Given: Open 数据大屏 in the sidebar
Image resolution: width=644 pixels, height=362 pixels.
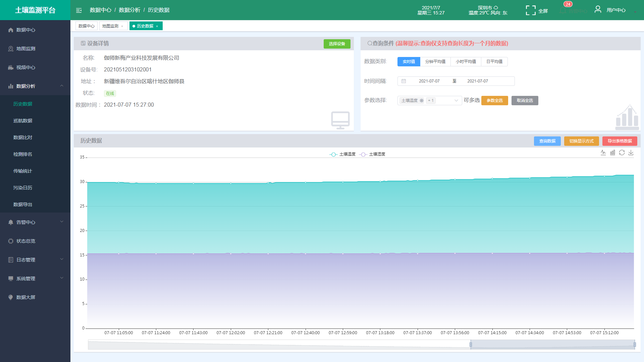Looking at the screenshot, I should [35, 297].
